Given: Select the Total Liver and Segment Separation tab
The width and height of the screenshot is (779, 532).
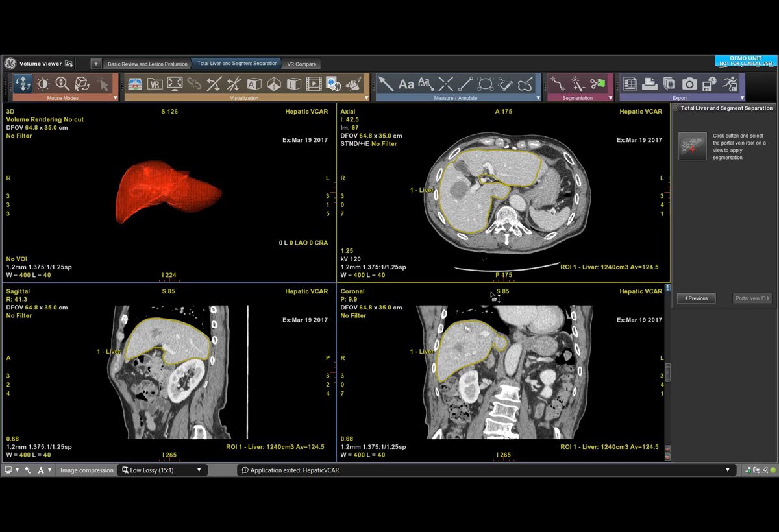Looking at the screenshot, I should pyautogui.click(x=237, y=63).
